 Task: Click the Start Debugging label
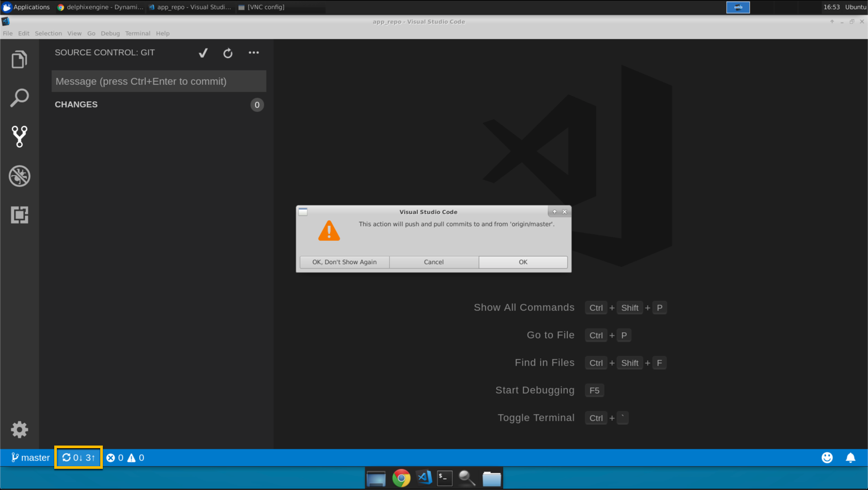click(x=535, y=390)
